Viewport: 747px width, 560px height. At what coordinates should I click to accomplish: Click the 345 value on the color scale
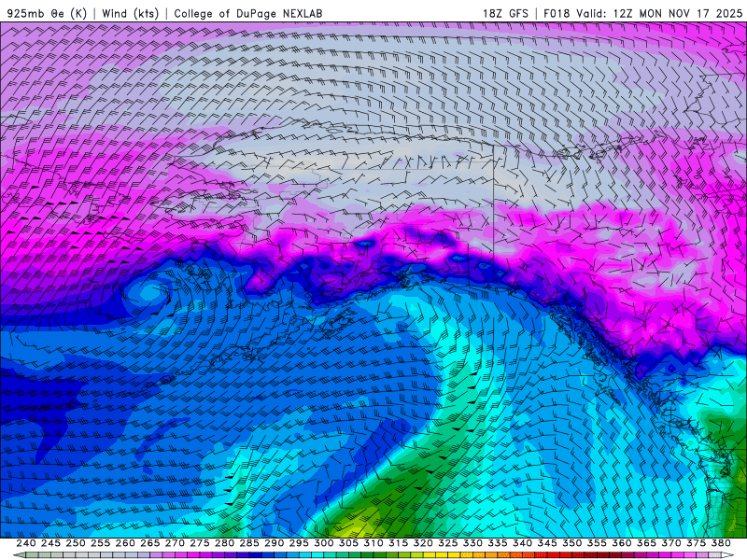point(547,543)
